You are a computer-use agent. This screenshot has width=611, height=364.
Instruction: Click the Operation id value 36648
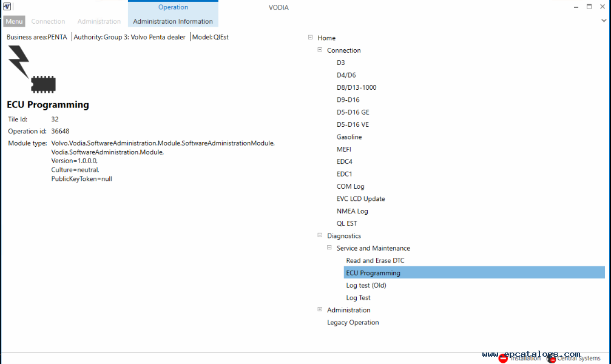(60, 131)
